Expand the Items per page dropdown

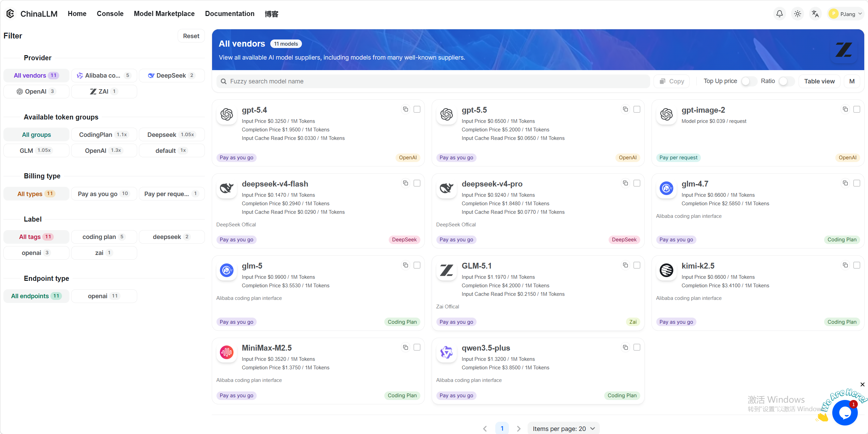[563, 429]
